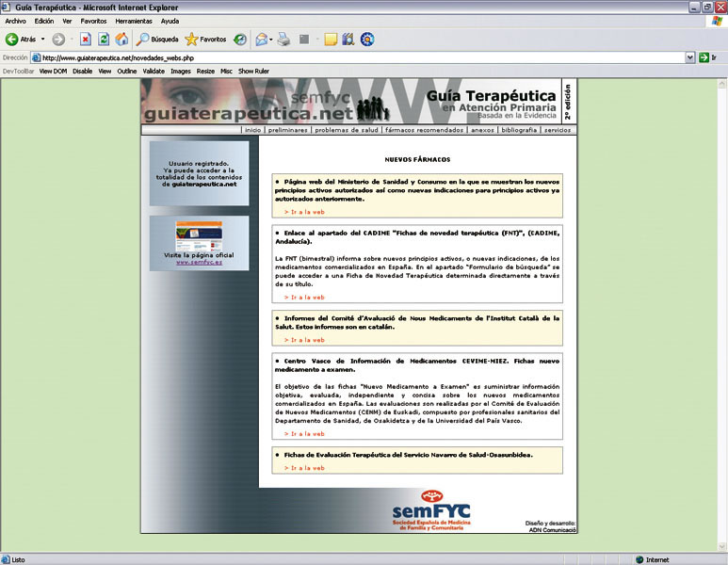Stop loading with the red X icon

(x=86, y=40)
